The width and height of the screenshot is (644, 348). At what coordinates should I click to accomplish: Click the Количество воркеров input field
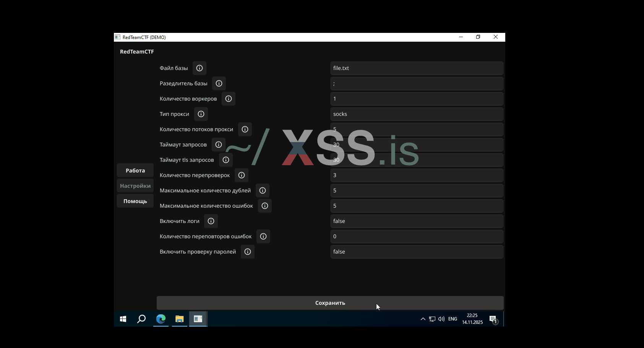coord(417,99)
